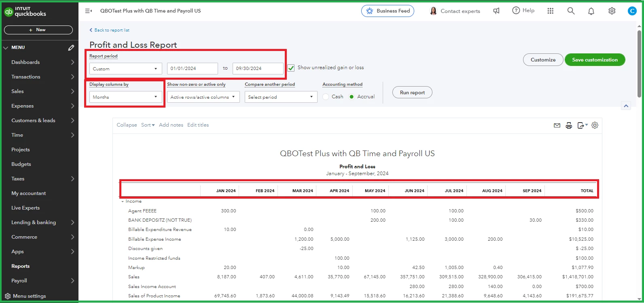
Task: Collapse the MENU section chevron
Action: point(6,48)
